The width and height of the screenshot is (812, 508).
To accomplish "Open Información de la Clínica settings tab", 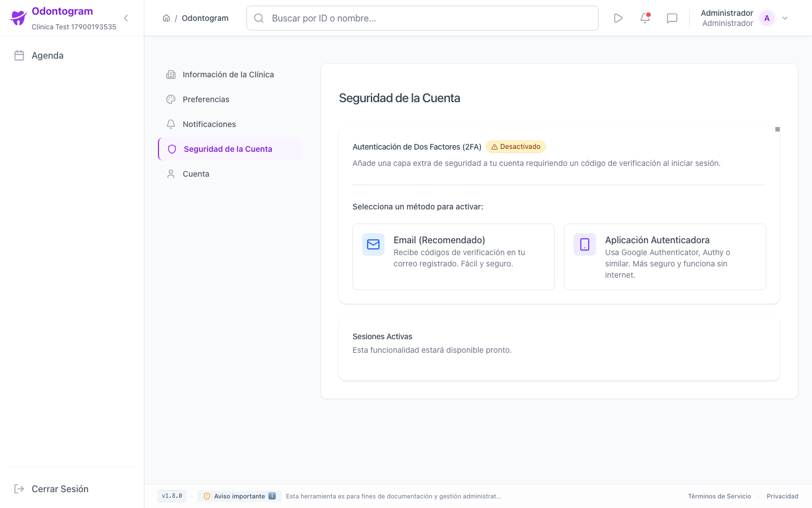I will (x=230, y=75).
